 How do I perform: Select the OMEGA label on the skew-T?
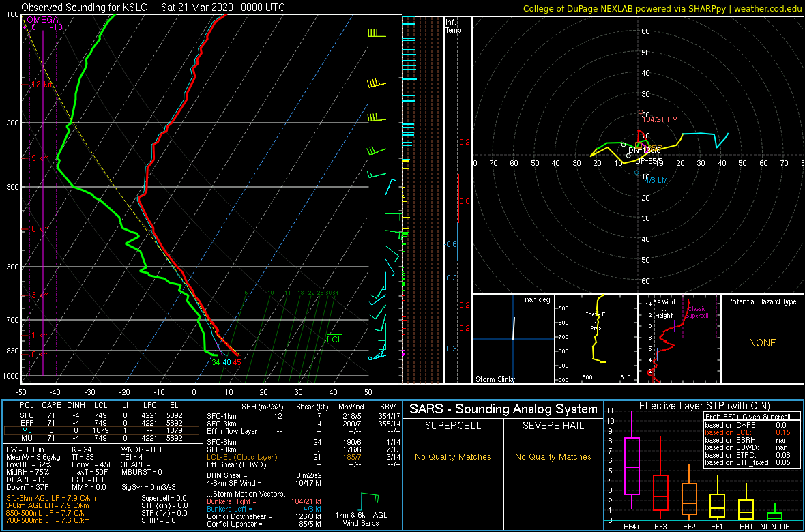pyautogui.click(x=43, y=20)
